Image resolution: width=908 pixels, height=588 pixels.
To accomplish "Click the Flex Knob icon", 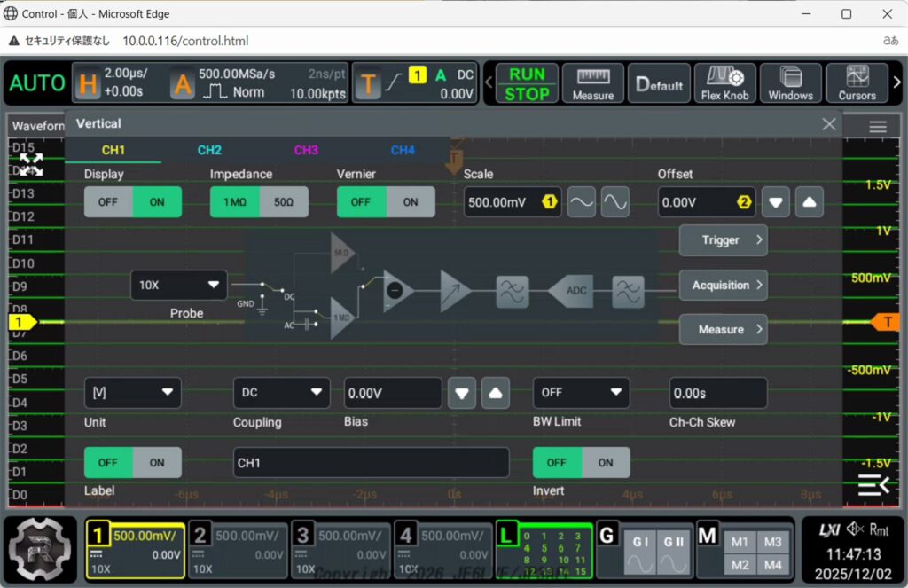I will pyautogui.click(x=724, y=83).
